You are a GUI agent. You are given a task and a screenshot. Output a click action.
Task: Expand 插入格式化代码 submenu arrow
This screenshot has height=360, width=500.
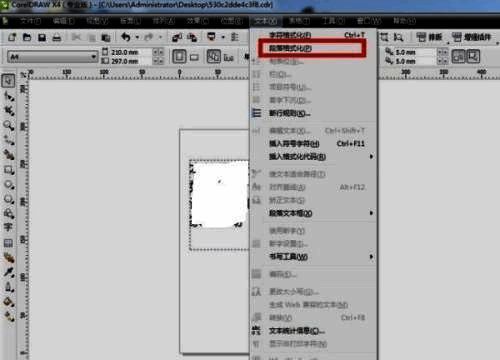[371, 156]
